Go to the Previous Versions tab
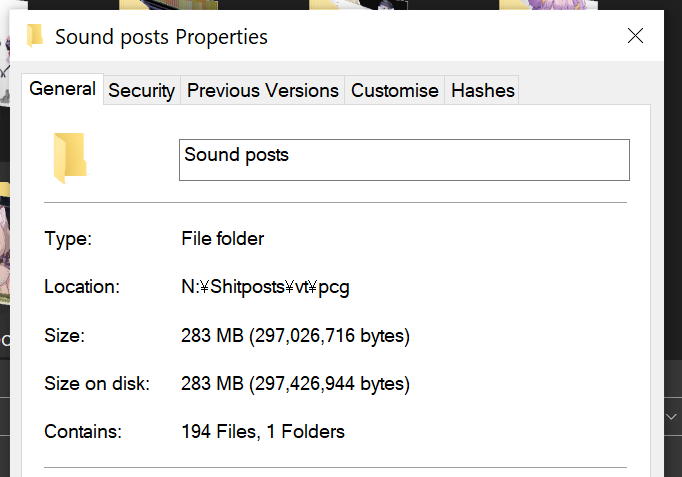Viewport: 682px width, 477px height. 263,91
